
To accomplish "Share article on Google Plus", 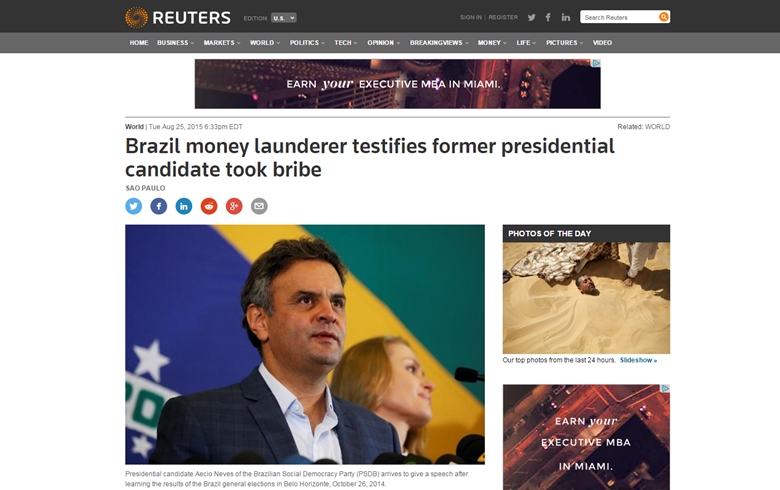I will [234, 206].
